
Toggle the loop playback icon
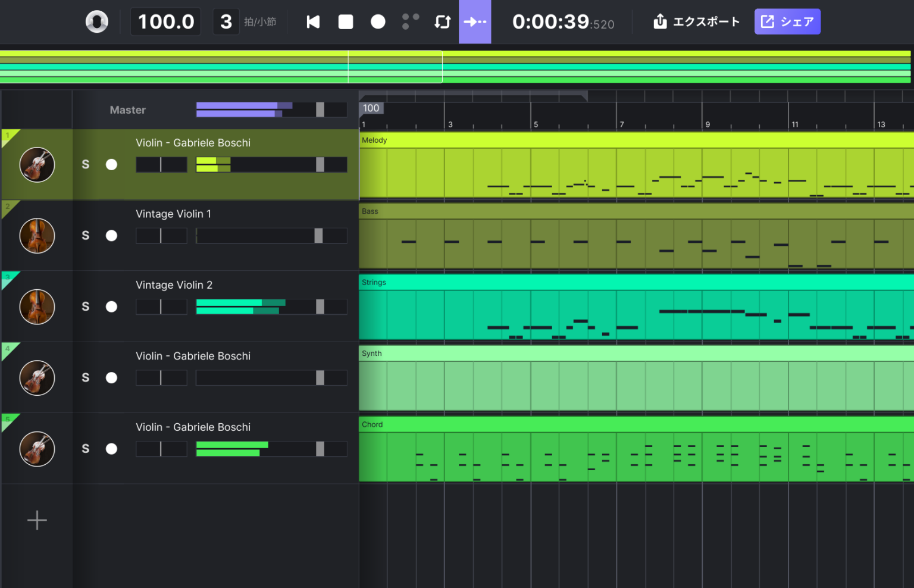443,21
